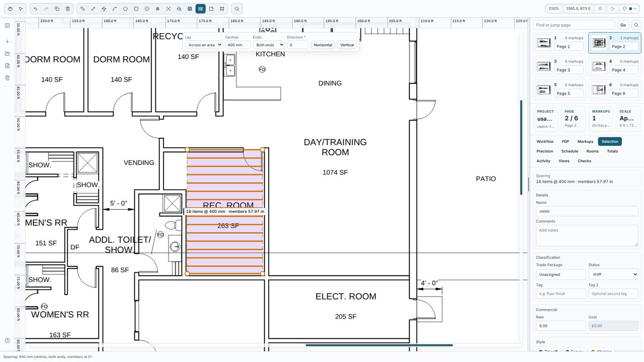
Task: Switch to the Markups tab
Action: (x=585, y=142)
